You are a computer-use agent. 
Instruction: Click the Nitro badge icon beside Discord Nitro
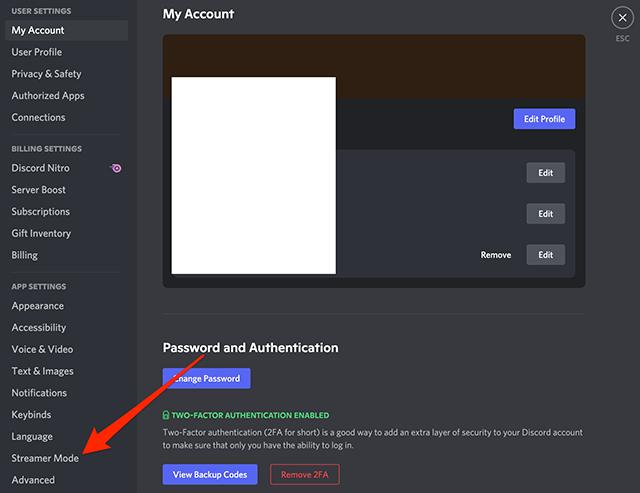pos(116,168)
